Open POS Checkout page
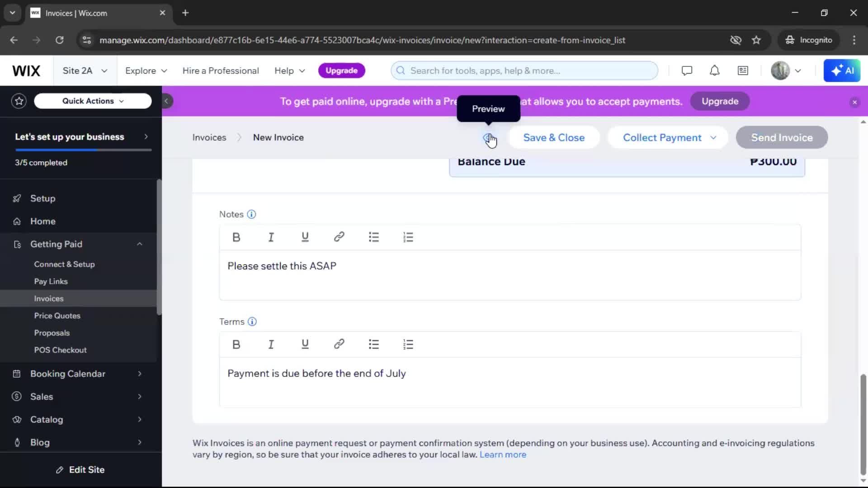868x488 pixels. pos(60,350)
